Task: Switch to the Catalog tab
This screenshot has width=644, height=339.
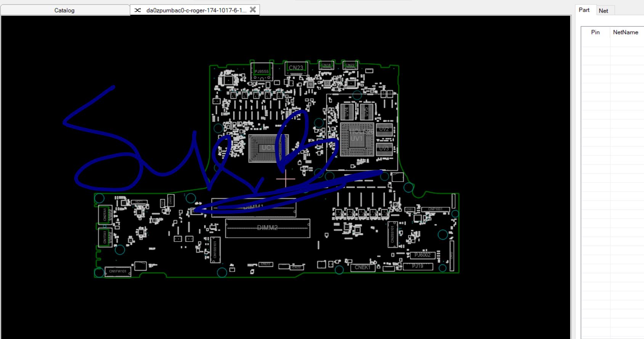Action: pos(64,10)
